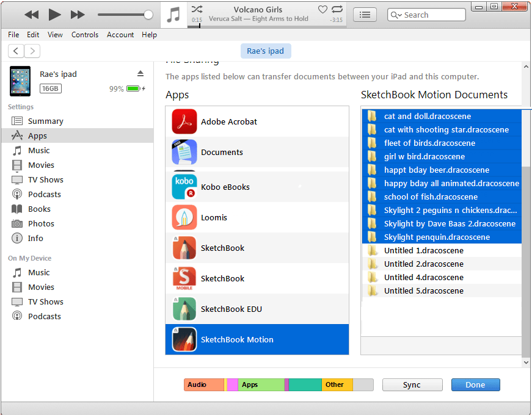532x415 pixels.
Task: Click the Done button
Action: pos(475,385)
